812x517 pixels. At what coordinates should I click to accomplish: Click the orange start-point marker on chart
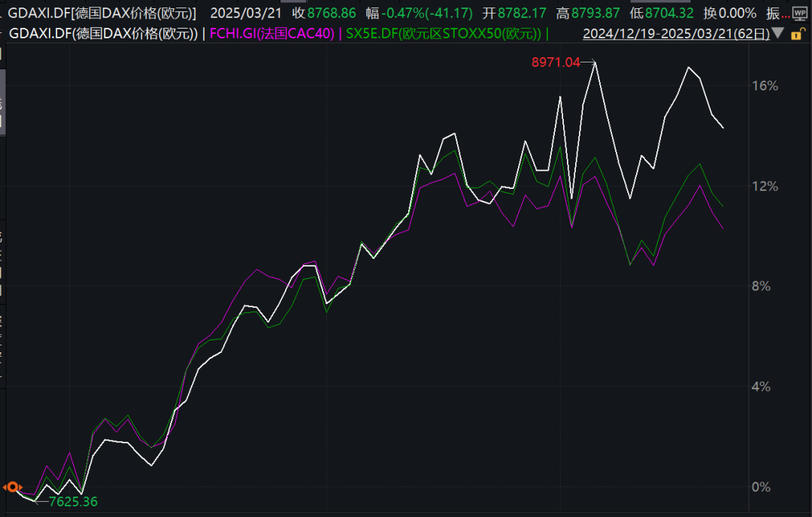point(11,487)
